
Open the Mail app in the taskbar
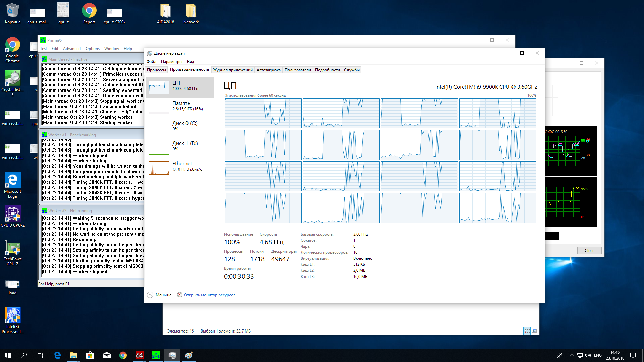click(106, 355)
